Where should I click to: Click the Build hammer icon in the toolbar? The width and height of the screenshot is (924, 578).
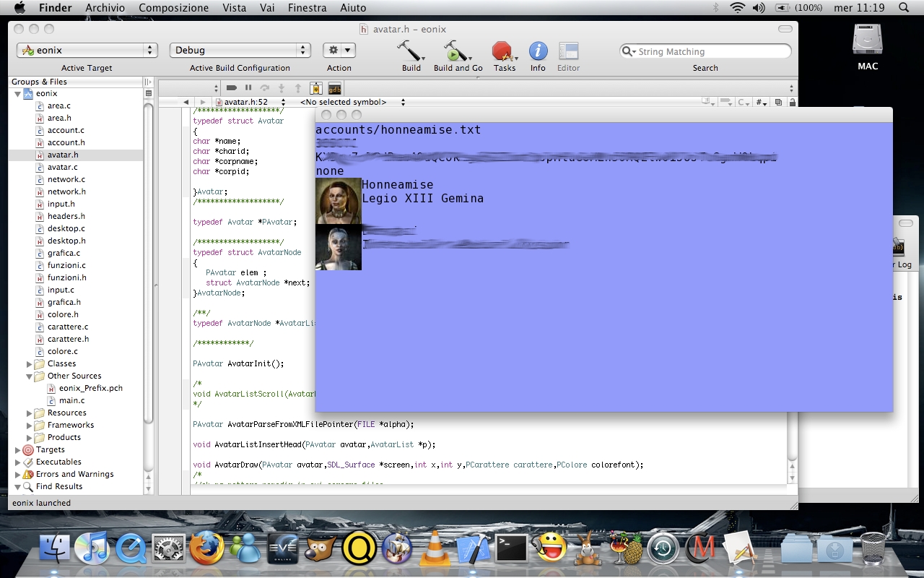pyautogui.click(x=411, y=51)
